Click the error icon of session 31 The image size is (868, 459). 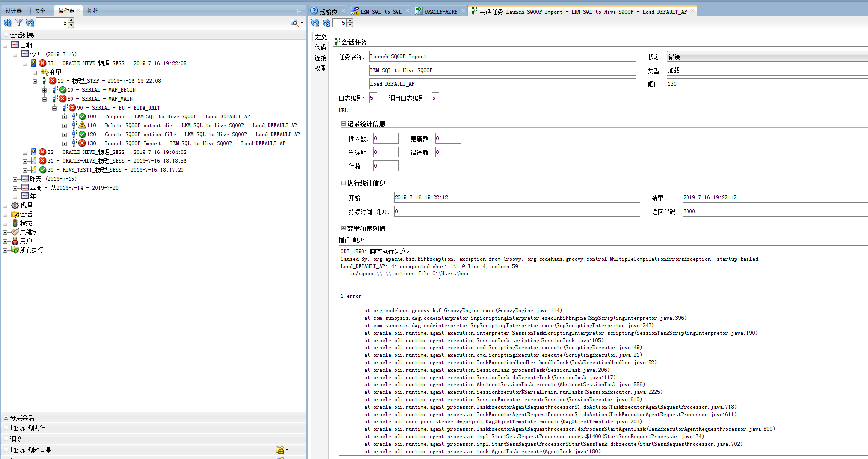coord(43,161)
